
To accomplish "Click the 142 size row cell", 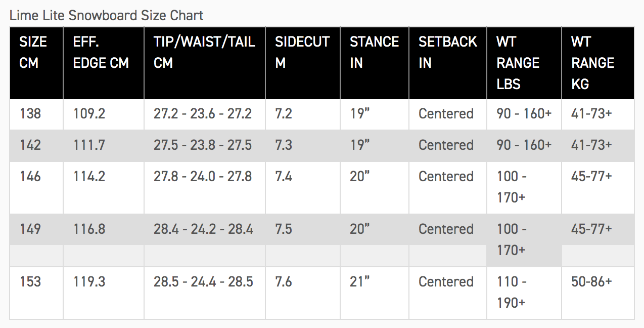I will [x=30, y=145].
